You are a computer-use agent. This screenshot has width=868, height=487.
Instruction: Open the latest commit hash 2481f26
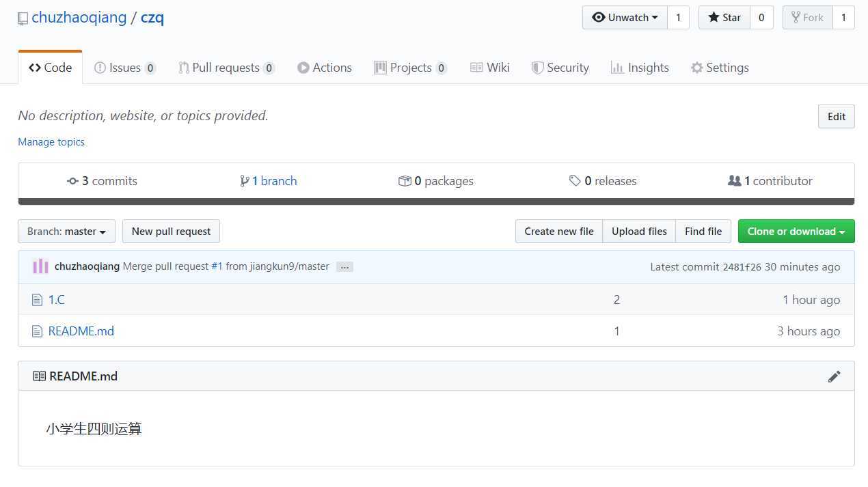[x=742, y=267]
